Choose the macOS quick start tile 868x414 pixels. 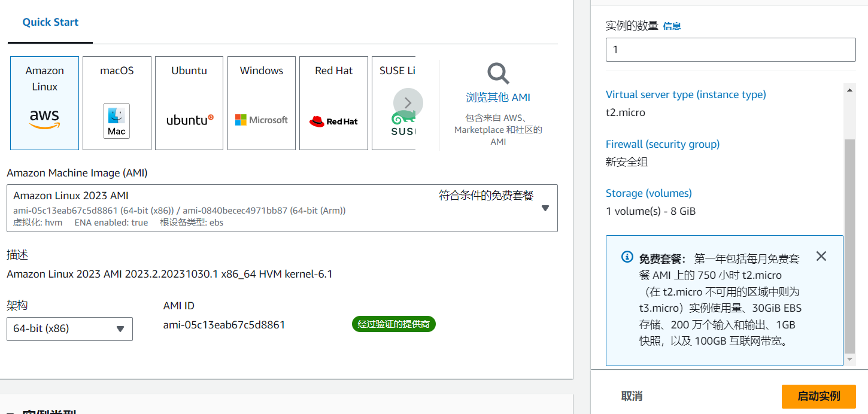click(117, 103)
